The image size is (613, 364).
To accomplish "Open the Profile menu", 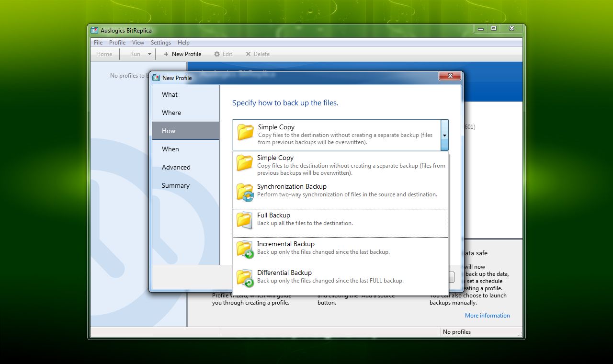I will (117, 43).
